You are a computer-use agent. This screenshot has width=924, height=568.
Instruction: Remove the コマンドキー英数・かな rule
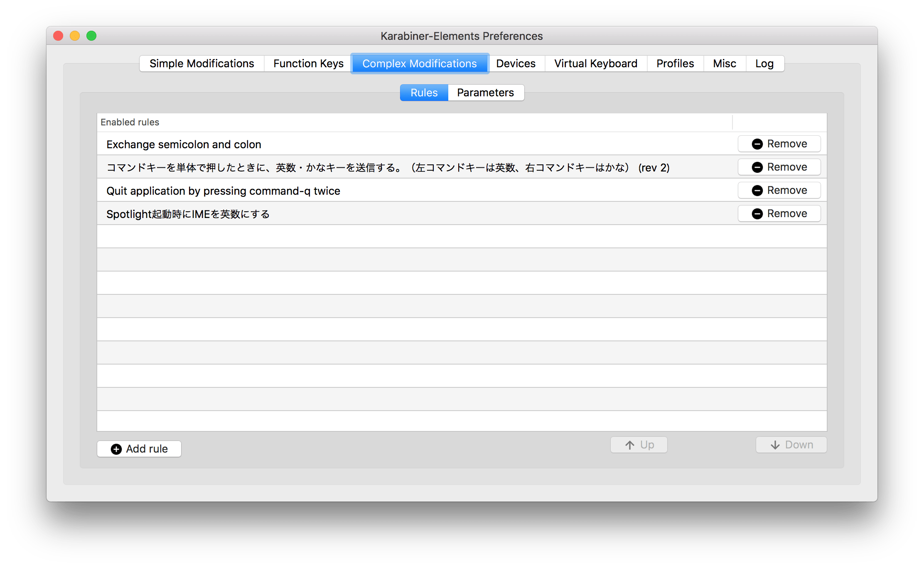coord(779,167)
